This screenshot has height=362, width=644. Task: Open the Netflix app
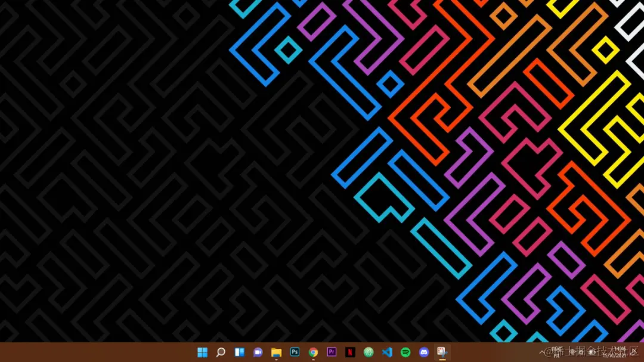coord(350,352)
